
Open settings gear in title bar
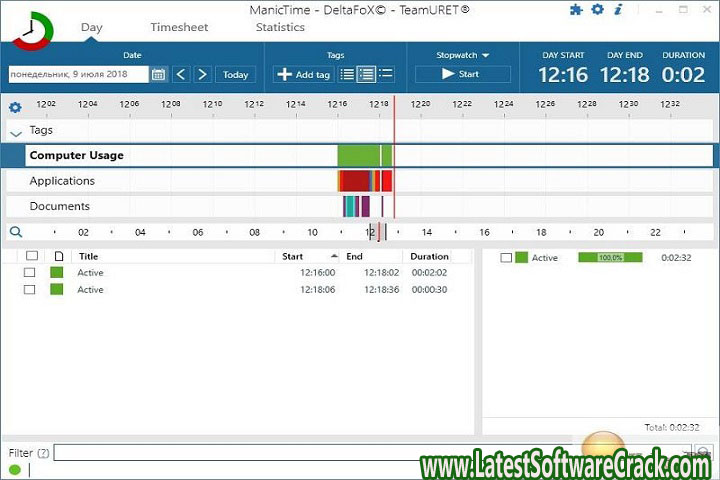pos(597,10)
